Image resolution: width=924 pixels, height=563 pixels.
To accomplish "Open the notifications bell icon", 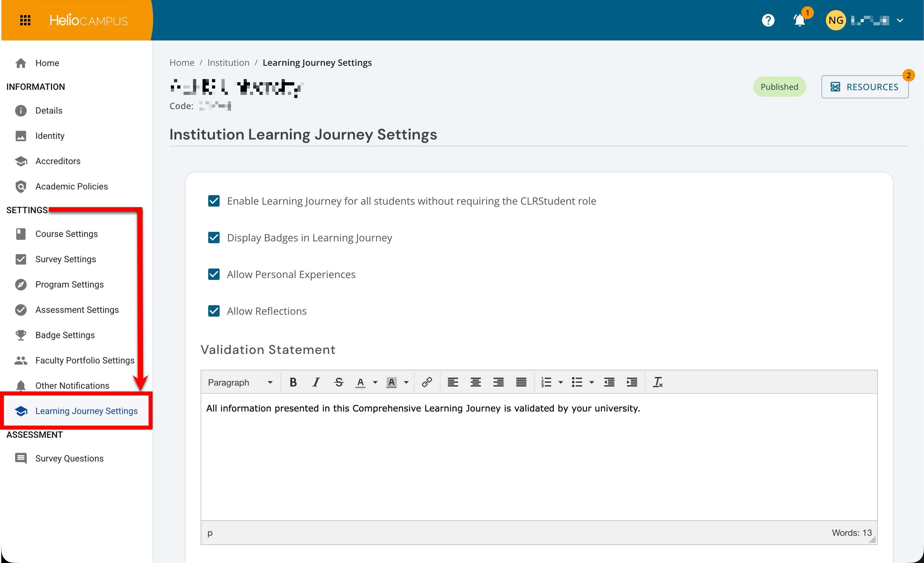I will pos(800,20).
